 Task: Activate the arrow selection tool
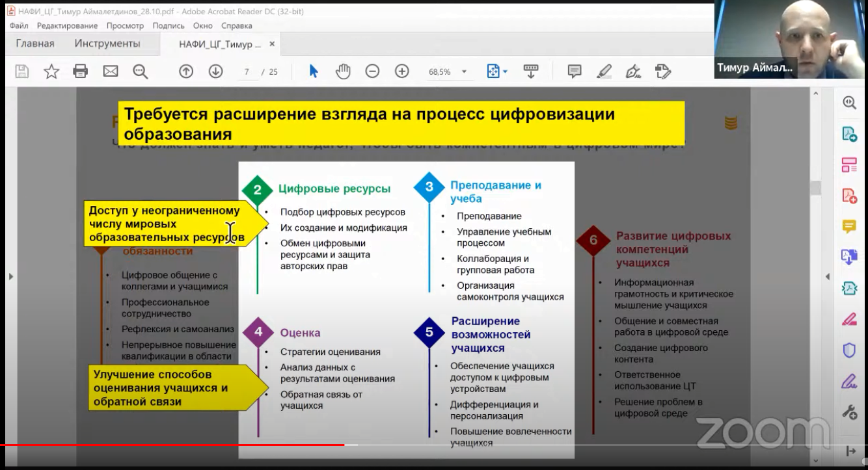314,72
